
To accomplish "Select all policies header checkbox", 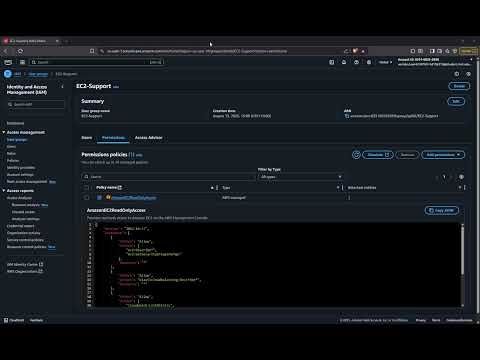I will point(86,188).
